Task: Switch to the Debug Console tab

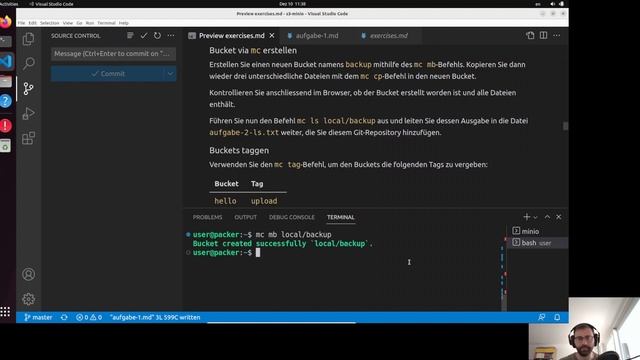Action: click(x=291, y=217)
